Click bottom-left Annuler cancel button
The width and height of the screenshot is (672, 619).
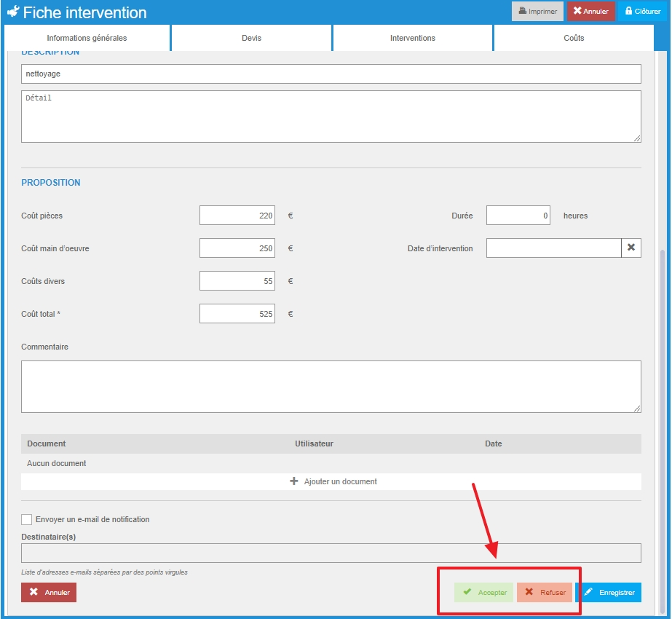click(x=49, y=592)
